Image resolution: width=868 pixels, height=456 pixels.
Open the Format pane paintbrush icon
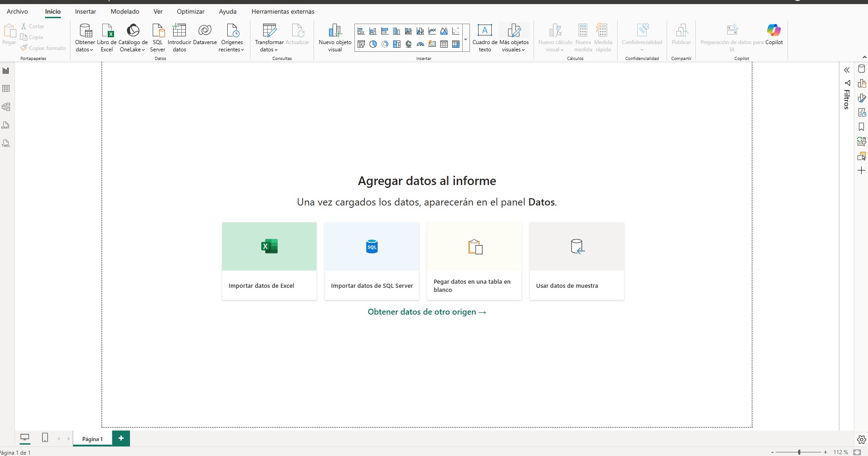(x=862, y=98)
